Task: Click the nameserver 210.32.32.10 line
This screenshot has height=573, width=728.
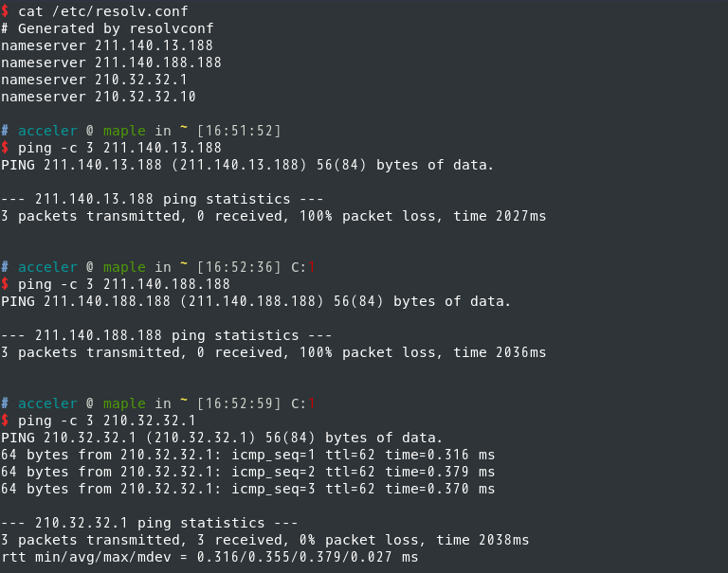Action: (99, 97)
